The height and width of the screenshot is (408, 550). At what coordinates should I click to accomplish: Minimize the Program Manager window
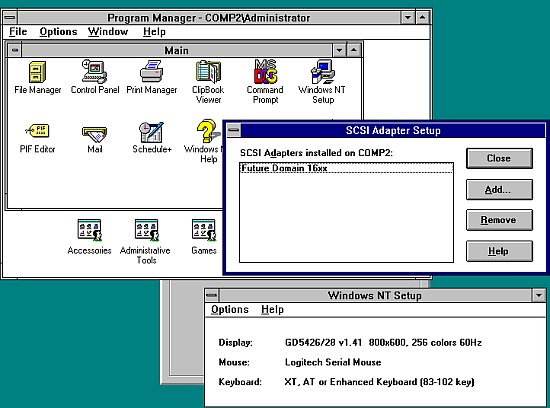click(408, 18)
